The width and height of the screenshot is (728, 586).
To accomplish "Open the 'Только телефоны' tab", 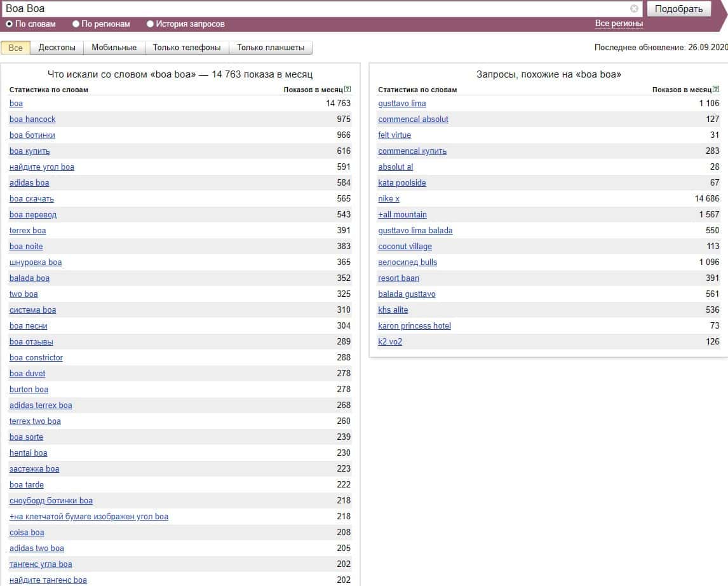I will coord(187,48).
